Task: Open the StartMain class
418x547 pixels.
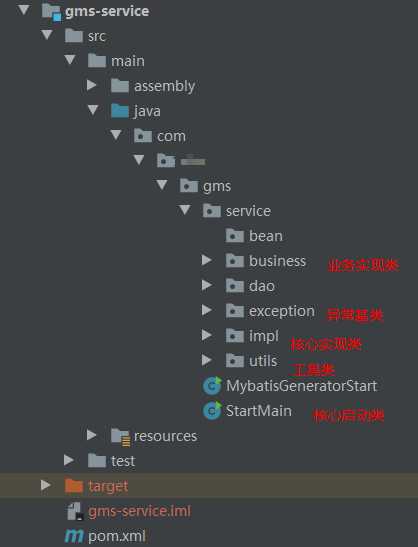Action: [259, 411]
